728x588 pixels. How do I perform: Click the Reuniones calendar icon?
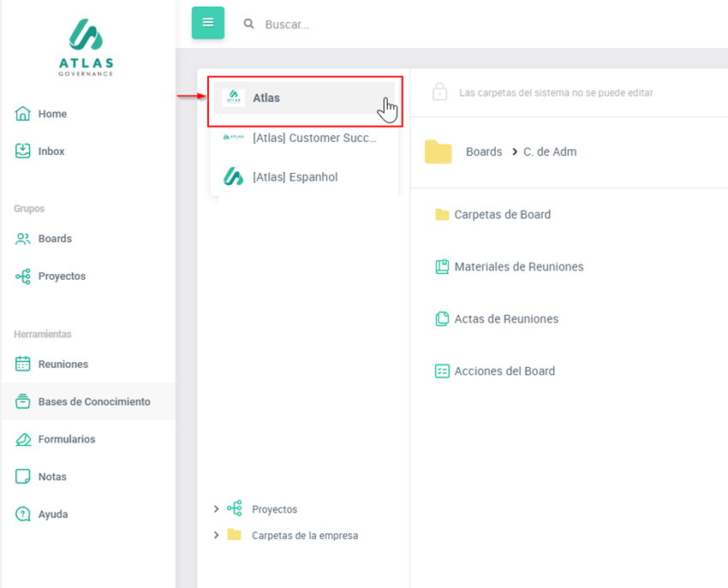pos(23,364)
